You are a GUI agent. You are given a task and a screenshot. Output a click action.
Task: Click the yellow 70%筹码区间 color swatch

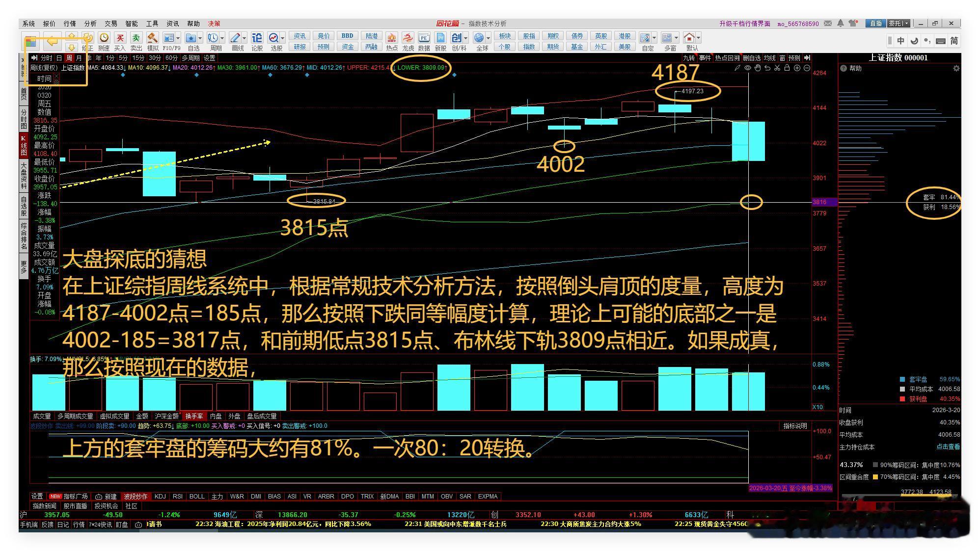coord(875,477)
